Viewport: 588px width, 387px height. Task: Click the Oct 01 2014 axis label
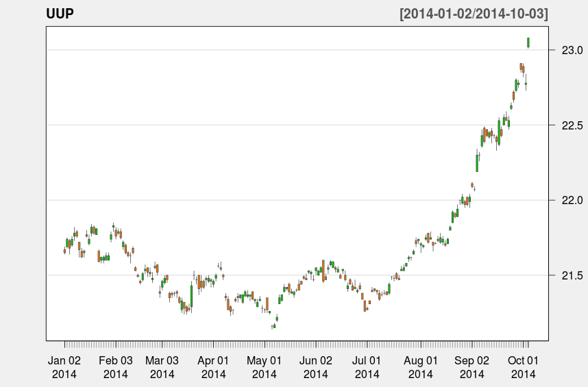point(523,367)
